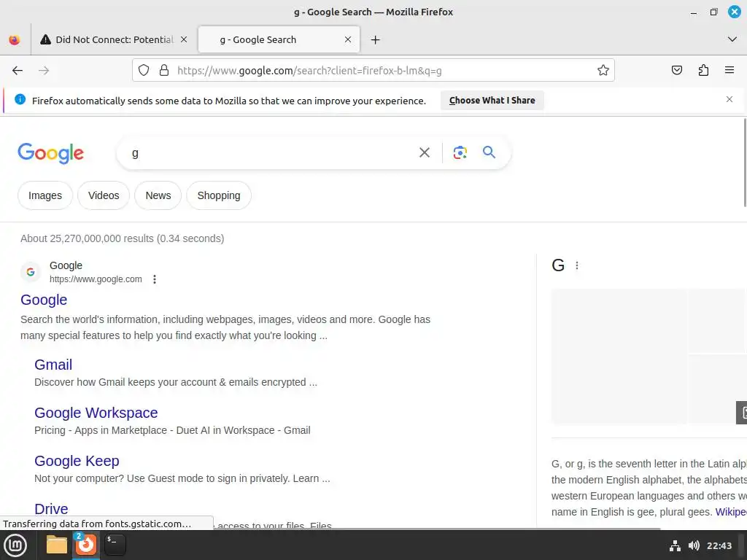The width and height of the screenshot is (747, 560).
Task: Click the Wikipedia link in knowledge panel
Action: (x=731, y=512)
